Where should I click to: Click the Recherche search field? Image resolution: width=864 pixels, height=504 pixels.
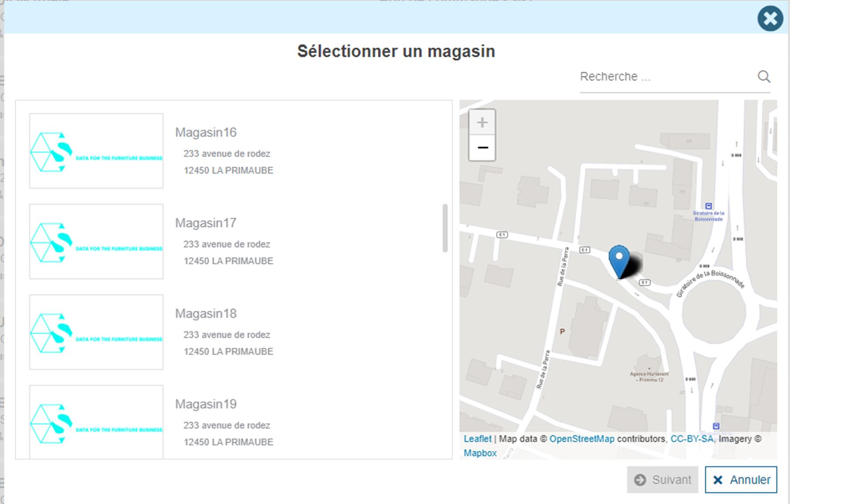665,77
